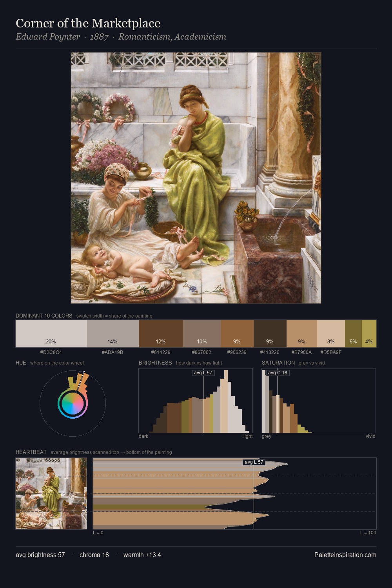Image resolution: width=392 pixels, height=588 pixels.
Task: Click the 'light' axis label
Action: pos(248,436)
